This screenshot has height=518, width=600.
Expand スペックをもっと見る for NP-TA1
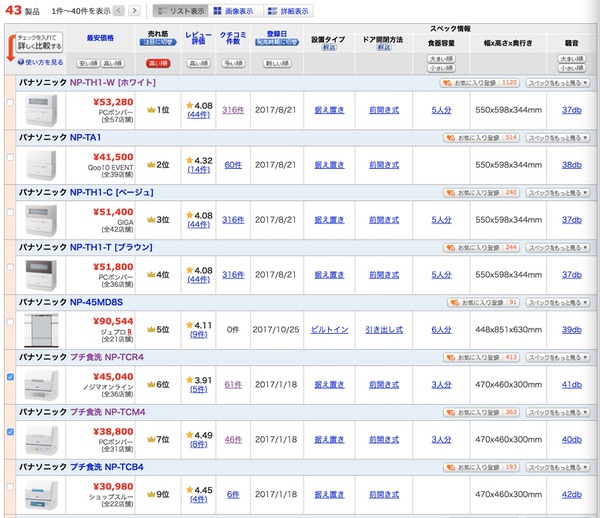[558, 137]
